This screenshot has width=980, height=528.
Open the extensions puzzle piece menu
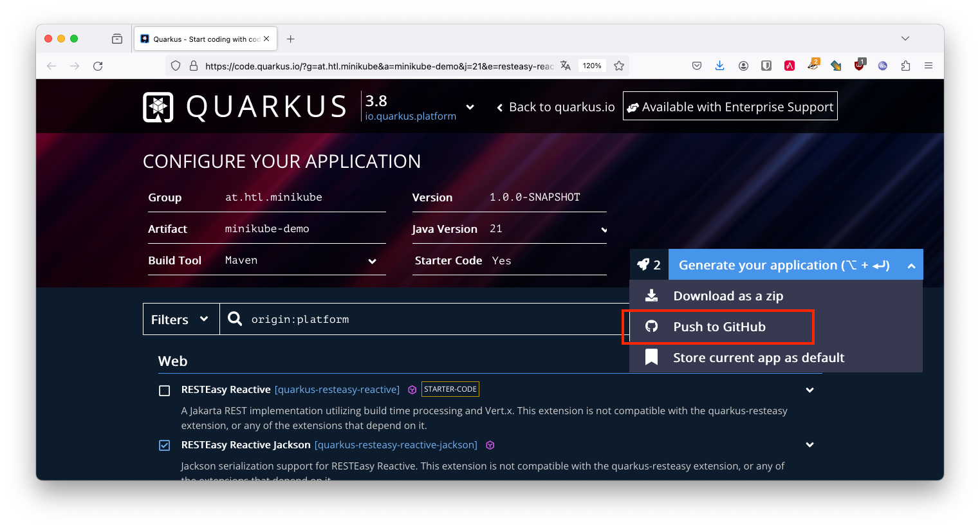905,66
